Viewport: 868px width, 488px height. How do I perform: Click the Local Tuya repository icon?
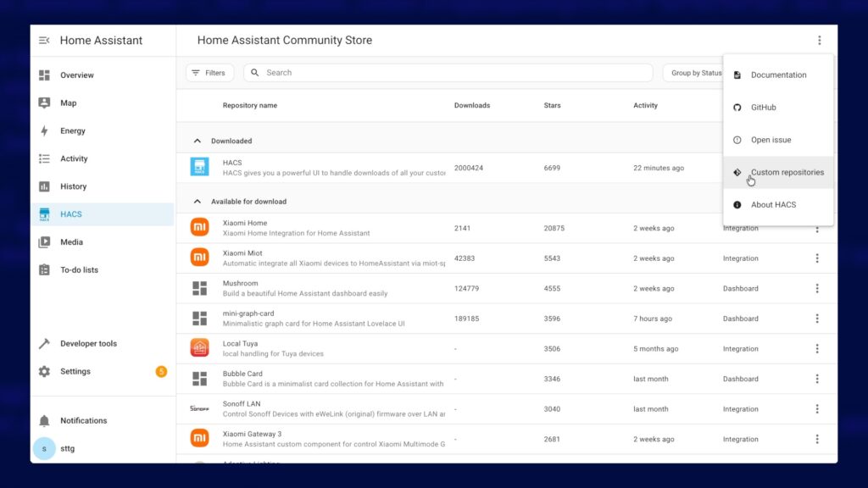coord(199,348)
